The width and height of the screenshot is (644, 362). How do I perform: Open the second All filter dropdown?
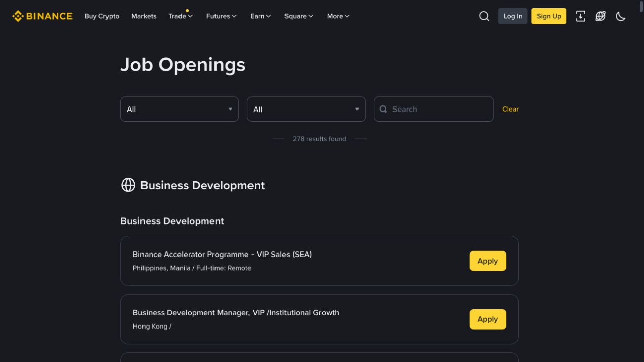point(306,109)
